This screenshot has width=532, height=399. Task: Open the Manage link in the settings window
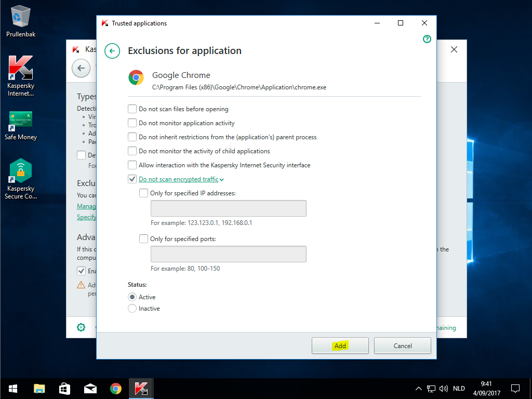point(87,206)
